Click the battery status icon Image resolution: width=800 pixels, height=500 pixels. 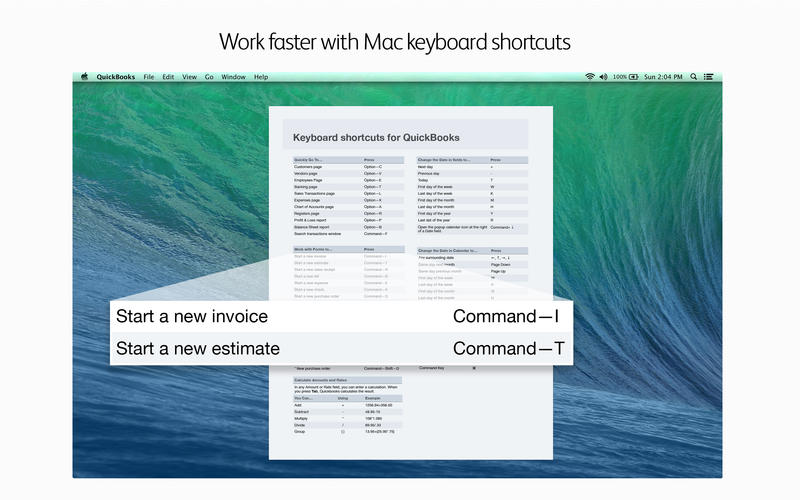click(x=634, y=77)
